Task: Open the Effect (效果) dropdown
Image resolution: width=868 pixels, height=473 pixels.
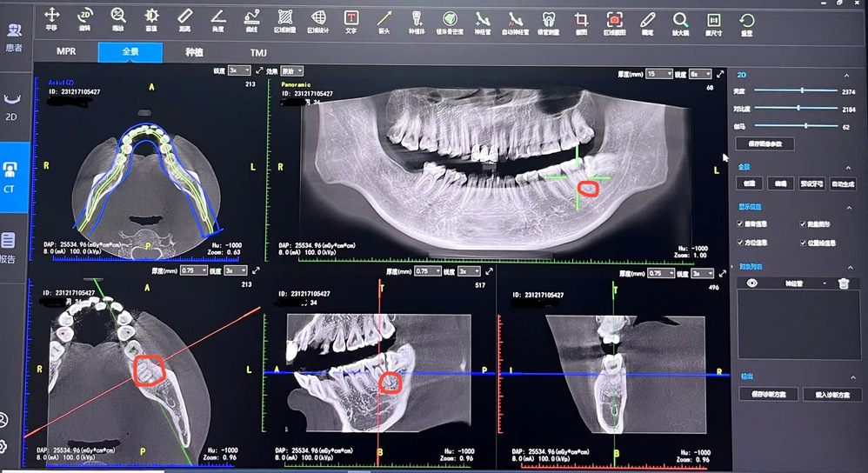Action: click(291, 70)
